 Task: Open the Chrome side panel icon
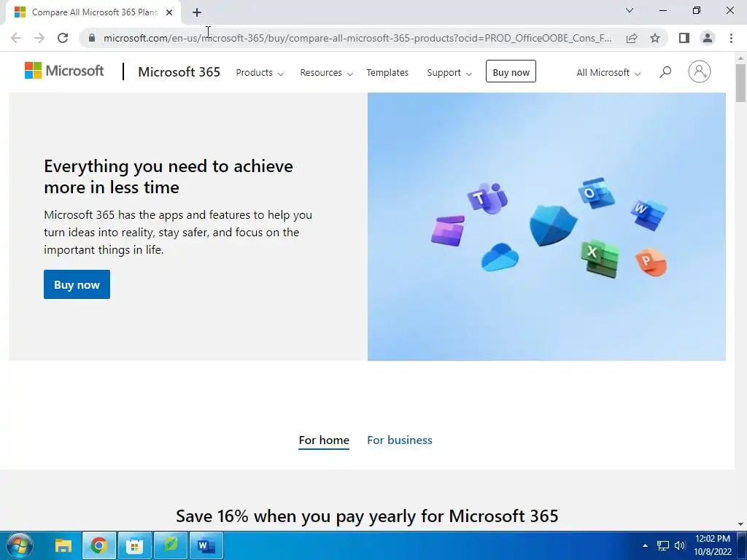point(684,38)
